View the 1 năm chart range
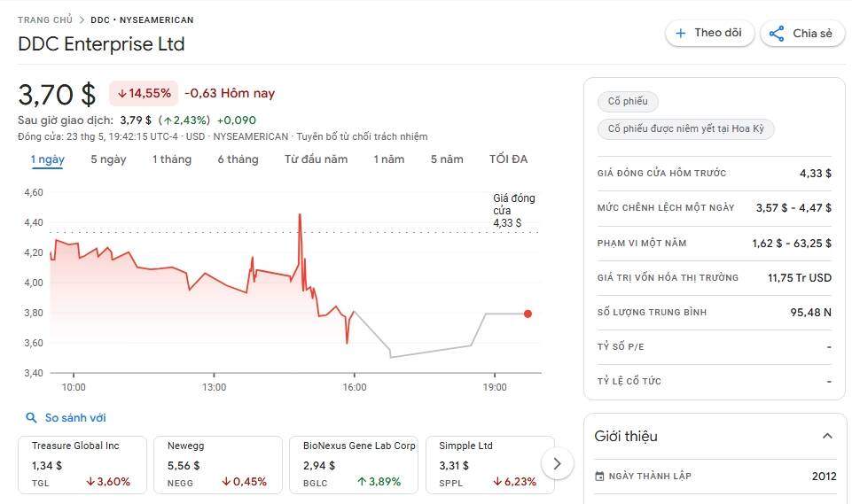 click(x=388, y=159)
